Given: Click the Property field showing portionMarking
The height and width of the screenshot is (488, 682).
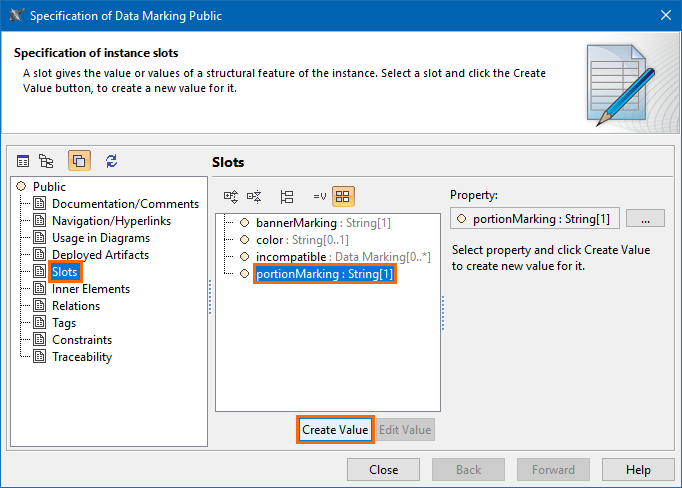Looking at the screenshot, I should (x=535, y=219).
